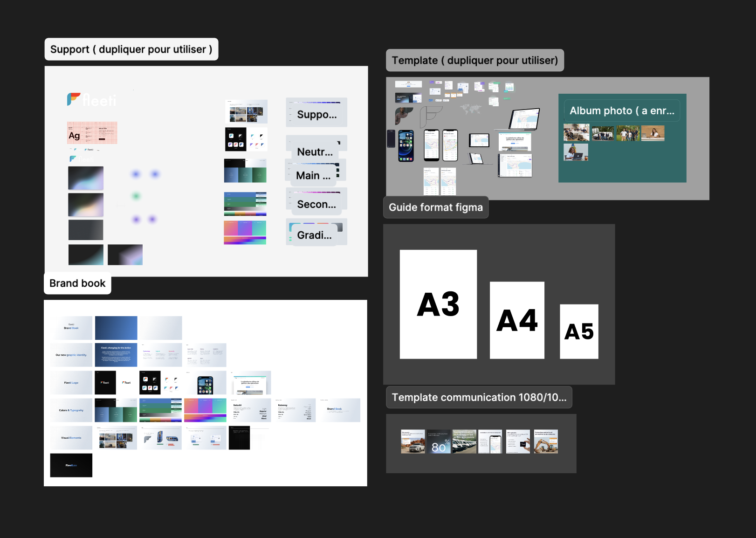
Task: Click the dotted world map graphic
Action: click(470, 110)
